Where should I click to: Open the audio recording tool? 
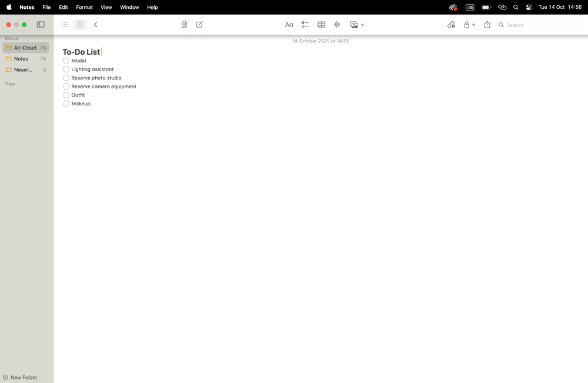click(x=337, y=24)
